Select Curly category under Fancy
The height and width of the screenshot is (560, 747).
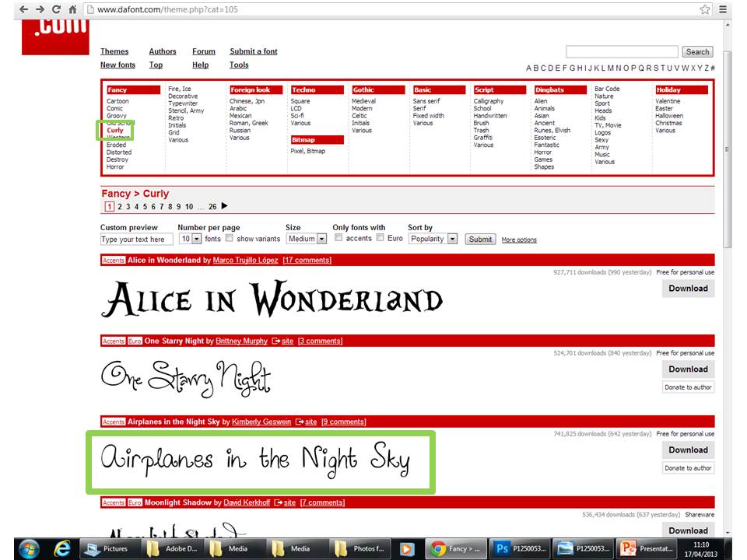[x=115, y=131]
